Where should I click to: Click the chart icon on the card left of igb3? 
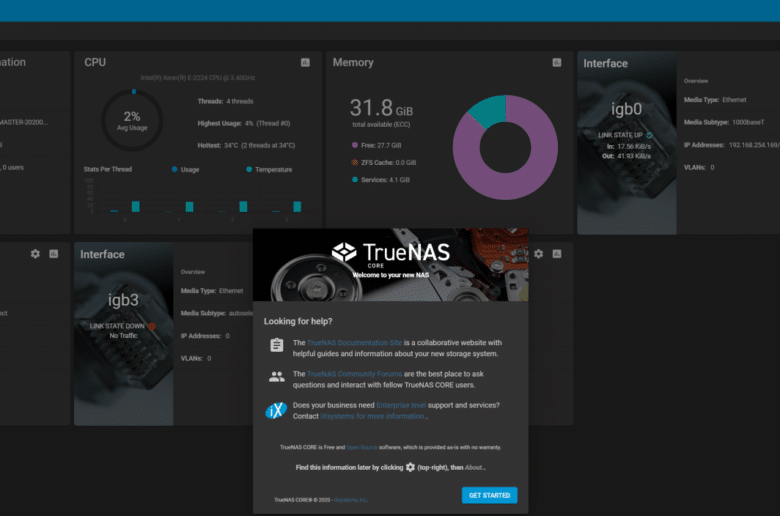(x=54, y=254)
